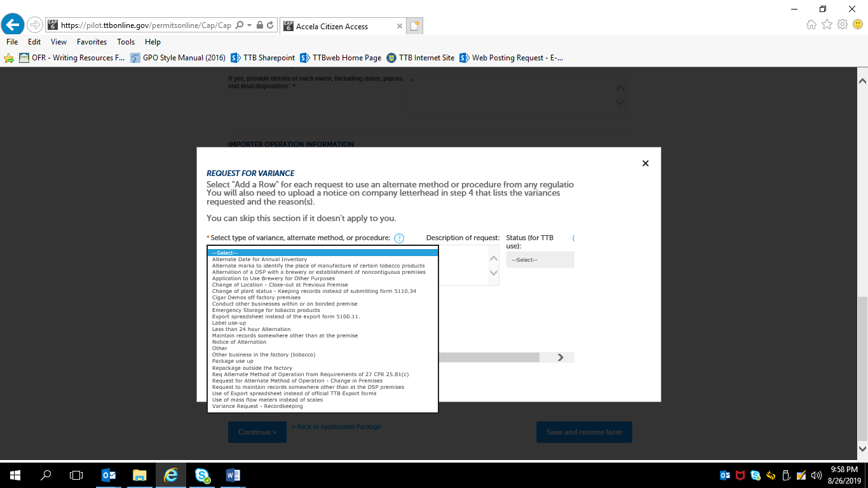Screen dimensions: 868x488
Task: Open OFR Writing Resources favorite link
Action: (72, 58)
